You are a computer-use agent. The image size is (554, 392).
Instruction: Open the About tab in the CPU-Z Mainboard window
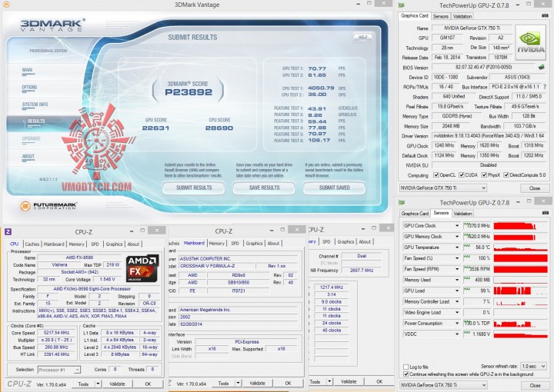(273, 243)
